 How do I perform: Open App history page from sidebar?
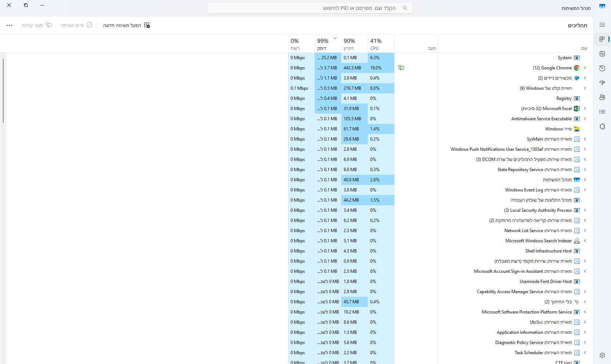[602, 68]
